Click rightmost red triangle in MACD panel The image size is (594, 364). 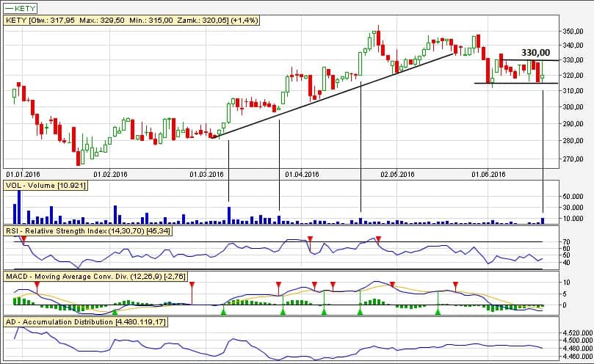456,284
